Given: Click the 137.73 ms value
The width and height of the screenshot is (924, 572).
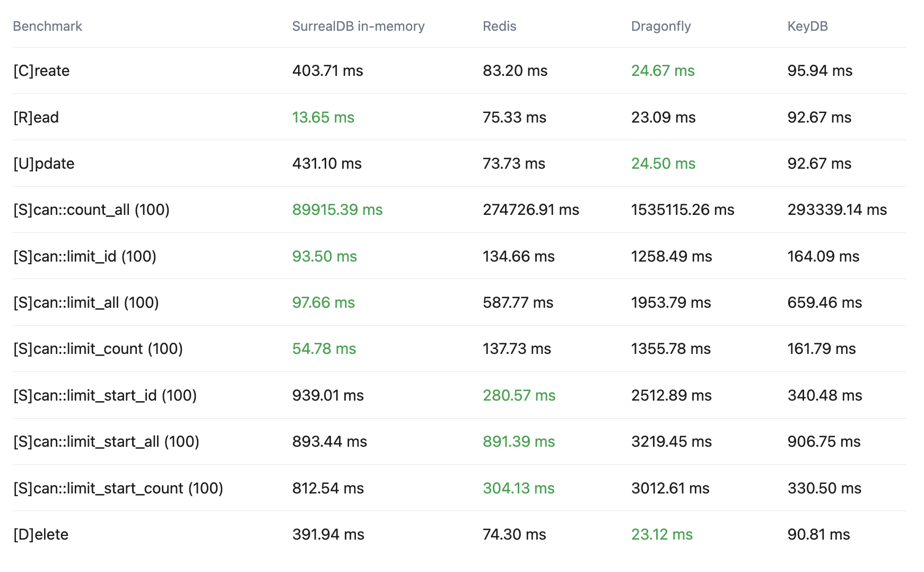Looking at the screenshot, I should point(517,349).
